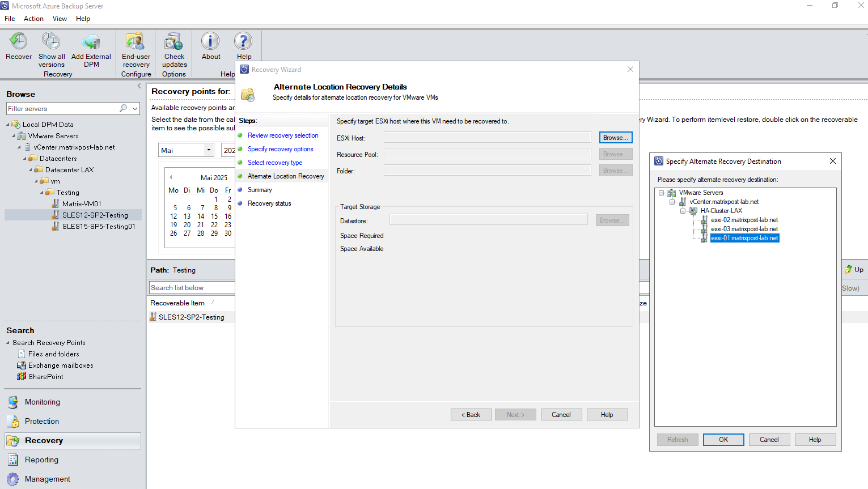Collapse Testing folder node

tap(42, 193)
